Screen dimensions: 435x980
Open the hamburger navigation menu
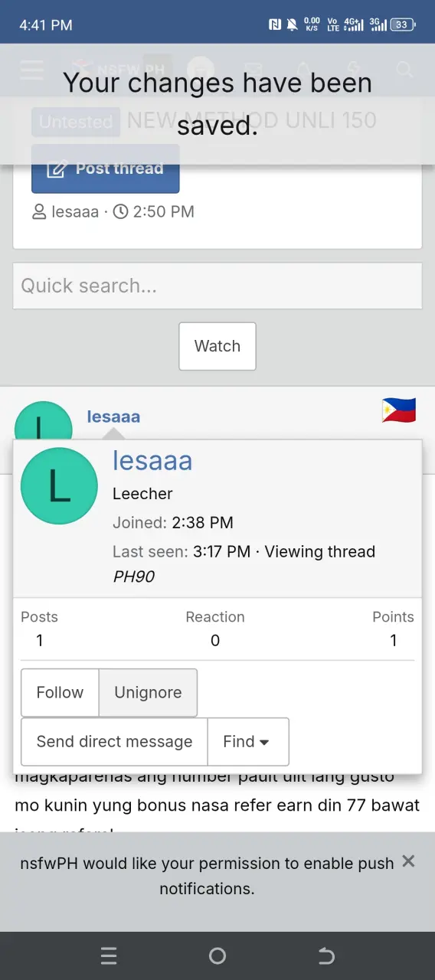click(x=32, y=70)
